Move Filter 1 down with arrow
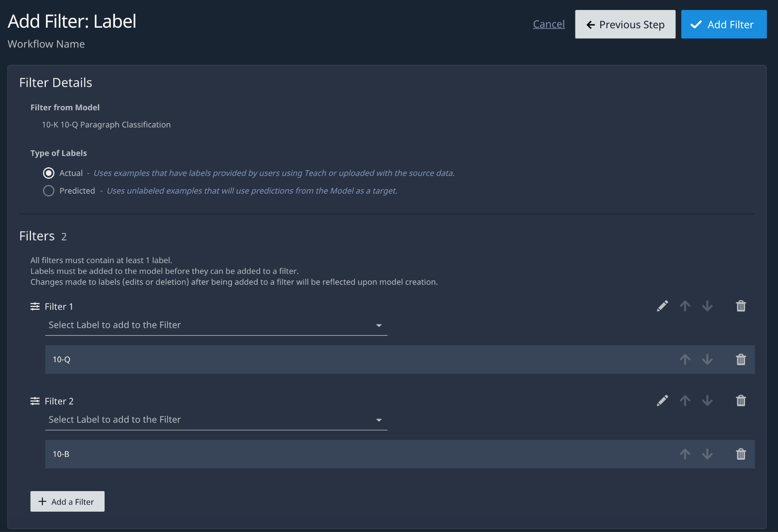The width and height of the screenshot is (778, 532). click(x=707, y=306)
